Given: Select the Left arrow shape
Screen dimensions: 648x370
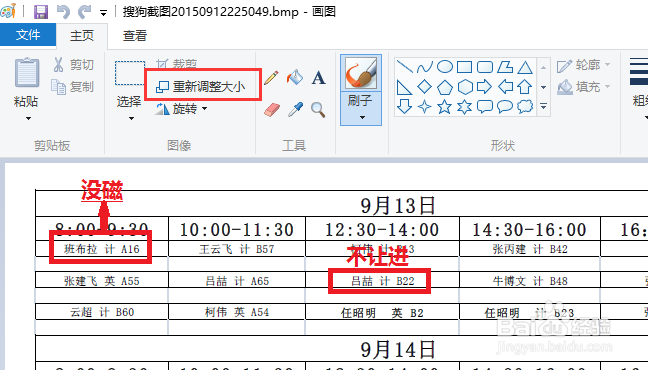Looking at the screenshot, I should tap(505, 87).
